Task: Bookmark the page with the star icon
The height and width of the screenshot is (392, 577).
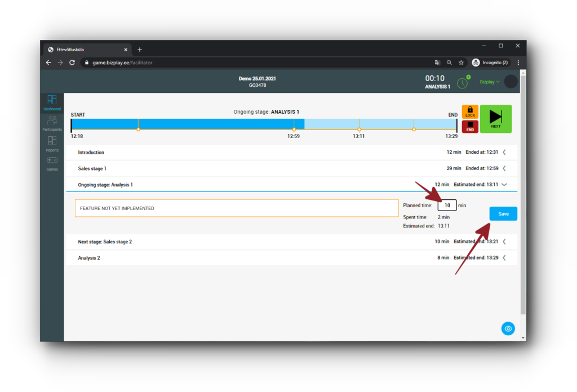Action: click(461, 63)
